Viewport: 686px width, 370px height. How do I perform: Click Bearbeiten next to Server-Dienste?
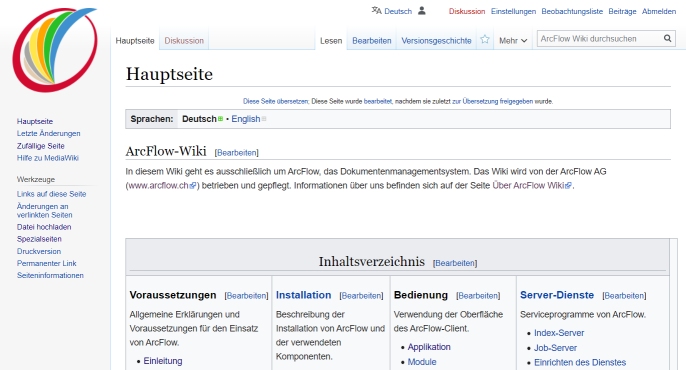click(624, 296)
